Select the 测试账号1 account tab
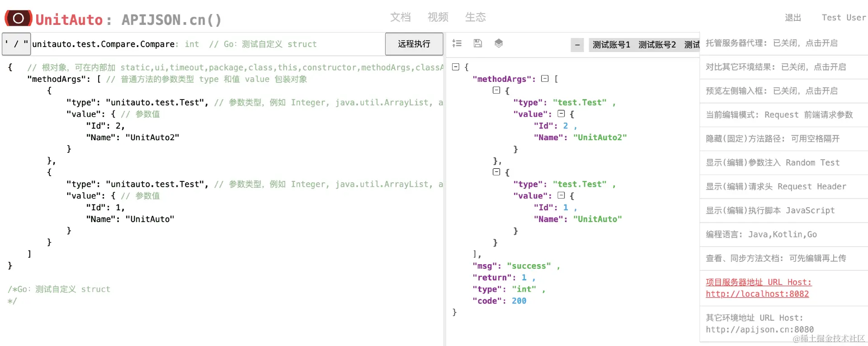868x346 pixels. (611, 45)
